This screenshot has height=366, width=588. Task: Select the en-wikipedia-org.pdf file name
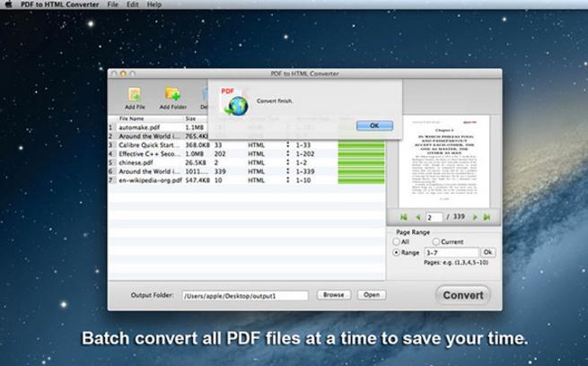(x=150, y=180)
